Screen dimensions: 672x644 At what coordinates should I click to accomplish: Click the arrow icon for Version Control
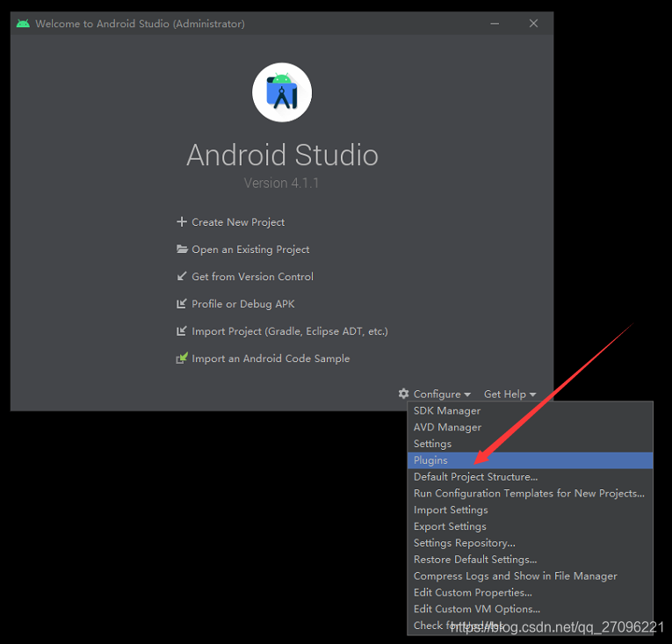point(182,276)
